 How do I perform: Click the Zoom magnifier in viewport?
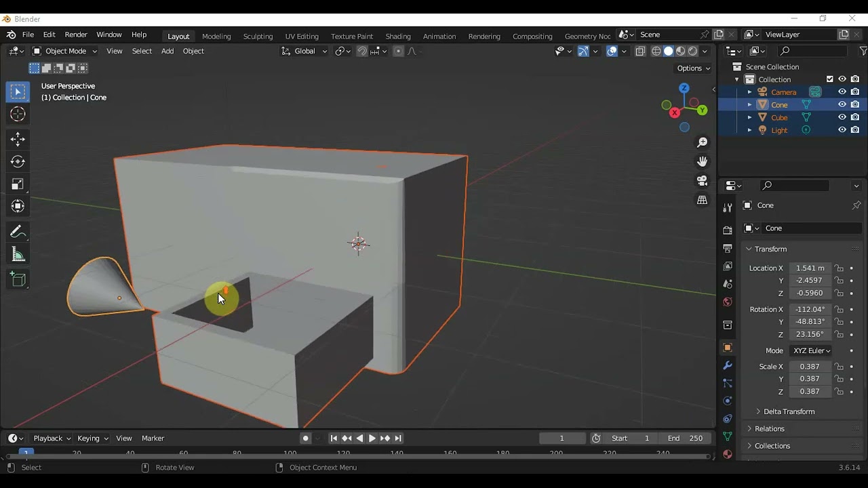pyautogui.click(x=703, y=142)
